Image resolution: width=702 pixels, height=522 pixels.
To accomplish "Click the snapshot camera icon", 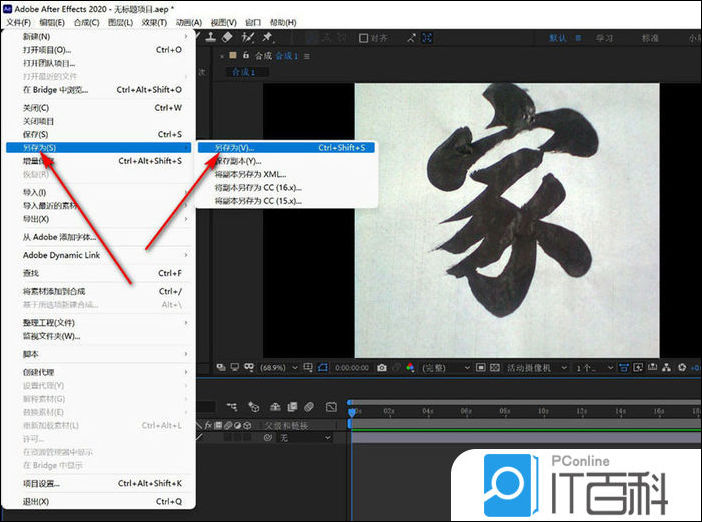I will point(381,368).
